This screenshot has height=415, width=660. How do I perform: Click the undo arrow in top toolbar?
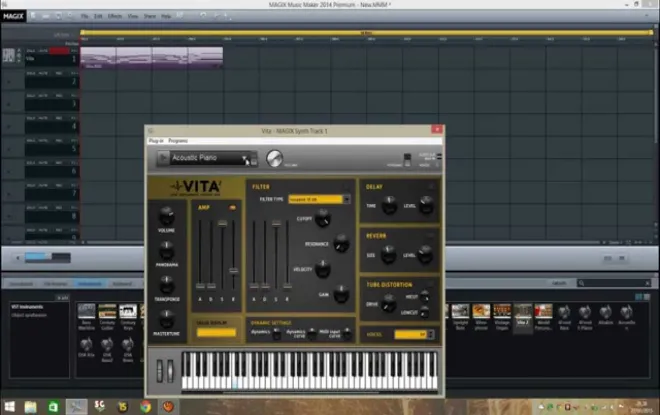click(x=203, y=16)
